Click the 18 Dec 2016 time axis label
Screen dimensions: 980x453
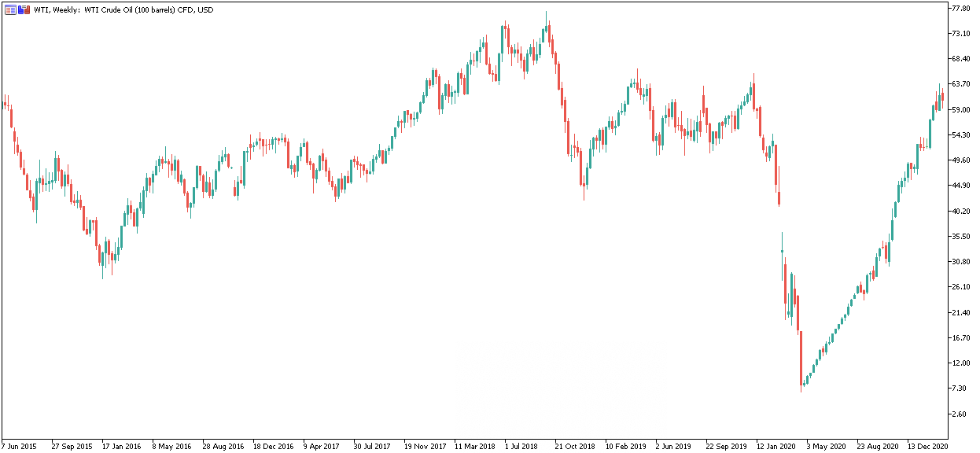pos(273,446)
